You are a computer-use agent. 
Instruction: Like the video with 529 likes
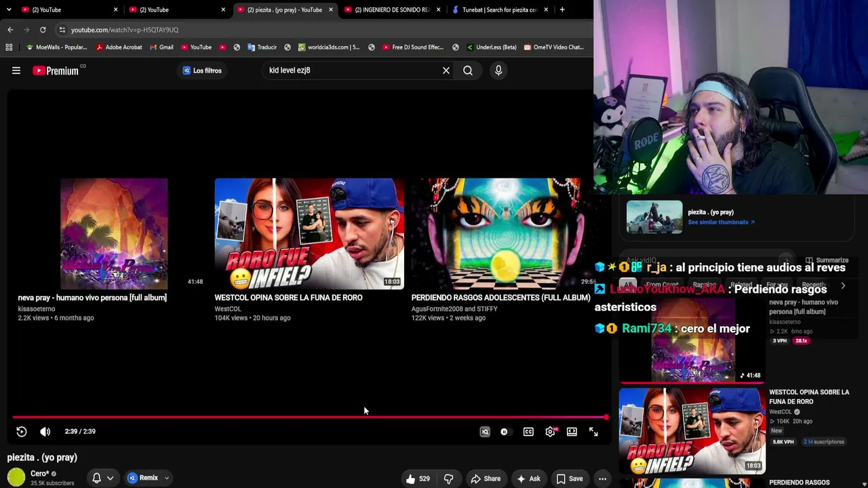(418, 479)
